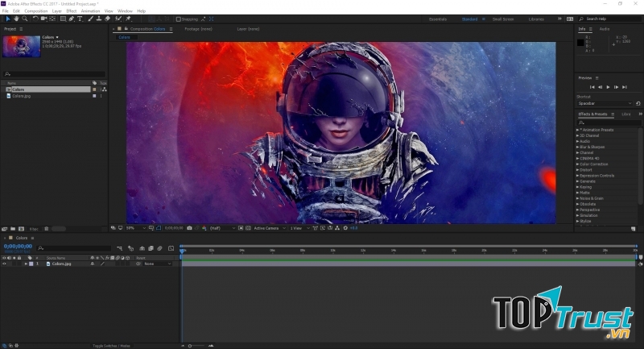Image resolution: width=644 pixels, height=349 pixels.
Task: Reset the preview shortcut settings icon
Action: coord(638,104)
